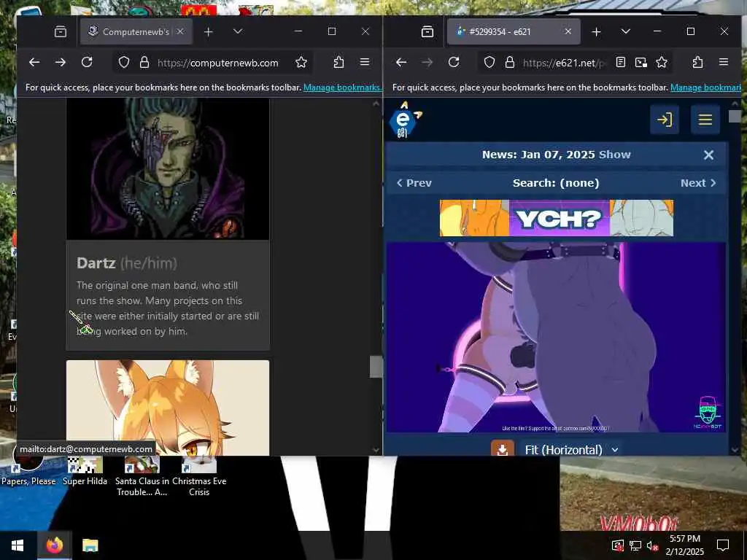Screen dimensions: 747x560
Task: Go to the Prev post
Action: pos(414,183)
